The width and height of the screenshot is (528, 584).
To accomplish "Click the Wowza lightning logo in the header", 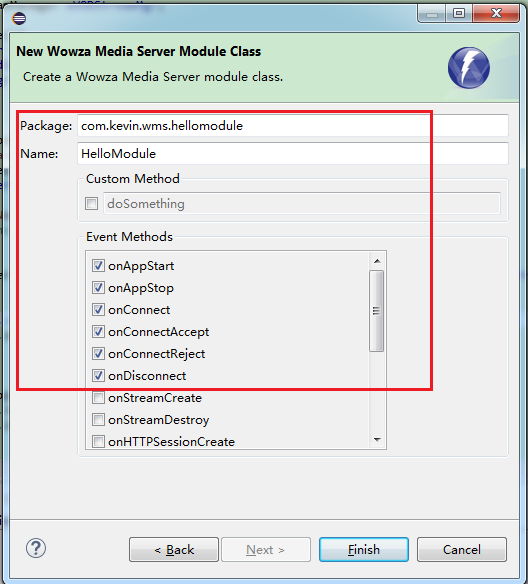I will pos(468,68).
